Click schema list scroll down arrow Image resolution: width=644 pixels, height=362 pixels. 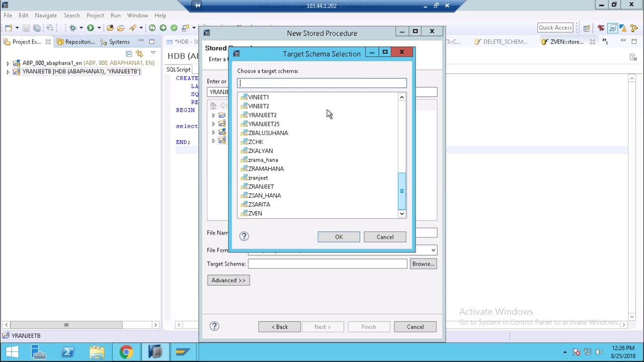401,214
